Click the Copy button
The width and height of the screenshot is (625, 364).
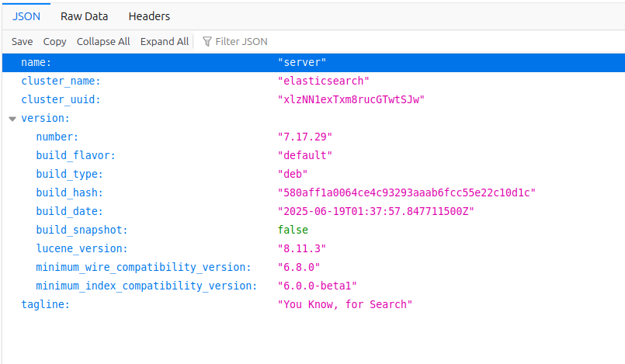(x=54, y=41)
